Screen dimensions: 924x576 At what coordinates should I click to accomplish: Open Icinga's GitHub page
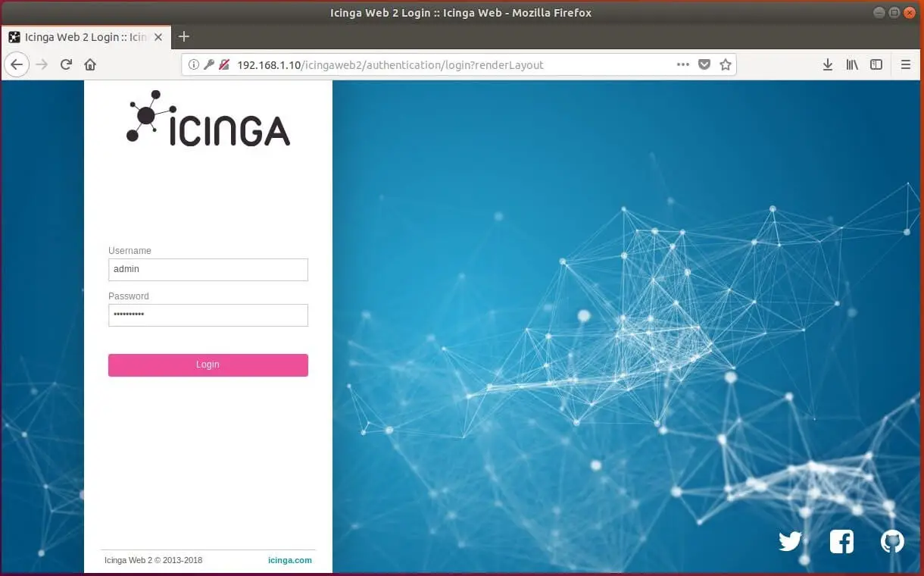(x=892, y=541)
